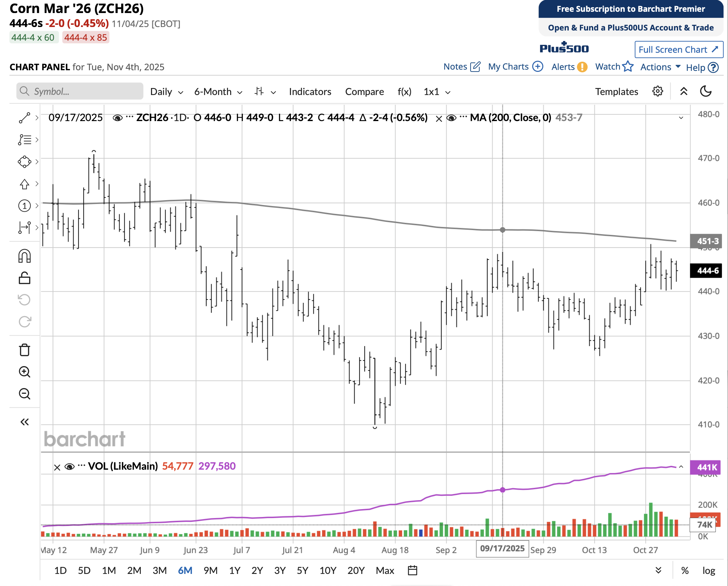Enable the magnet snap mode
Viewport: 728px width, 586px height.
[24, 256]
